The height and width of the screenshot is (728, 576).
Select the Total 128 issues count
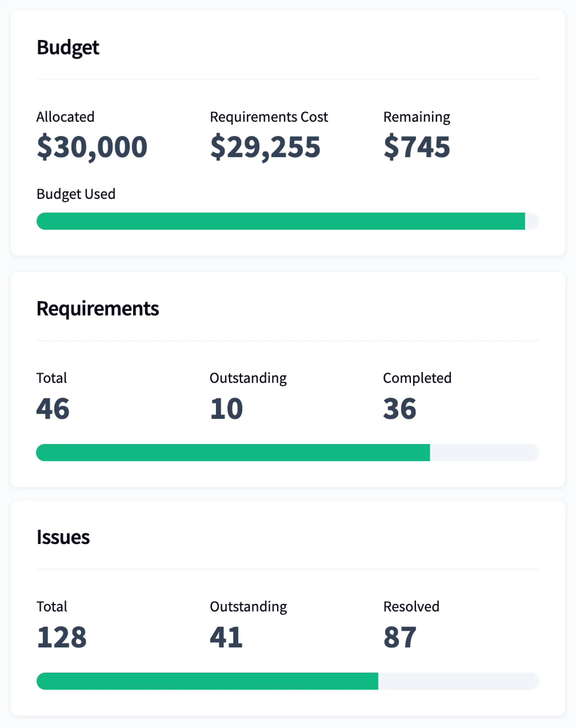coord(62,636)
